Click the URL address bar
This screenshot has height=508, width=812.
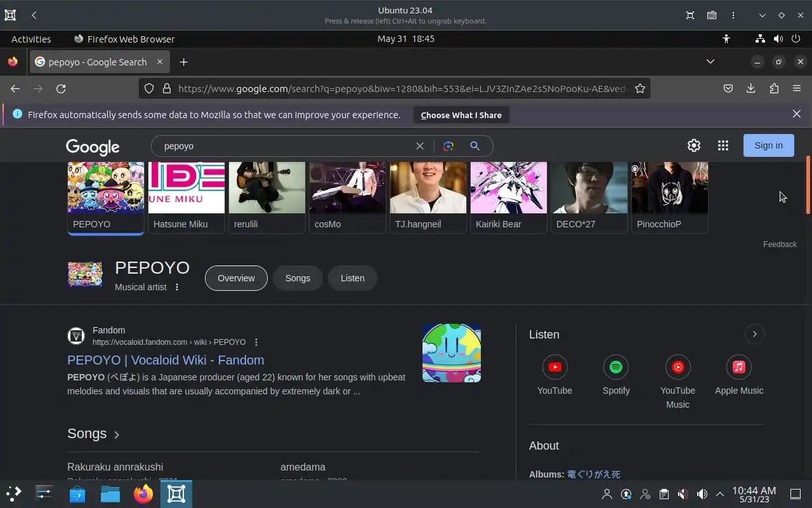(402, 89)
